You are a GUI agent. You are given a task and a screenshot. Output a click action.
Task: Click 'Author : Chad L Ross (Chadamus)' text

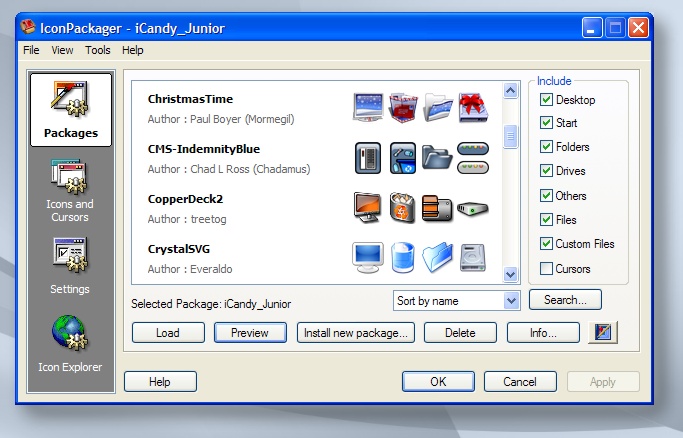click(x=229, y=169)
